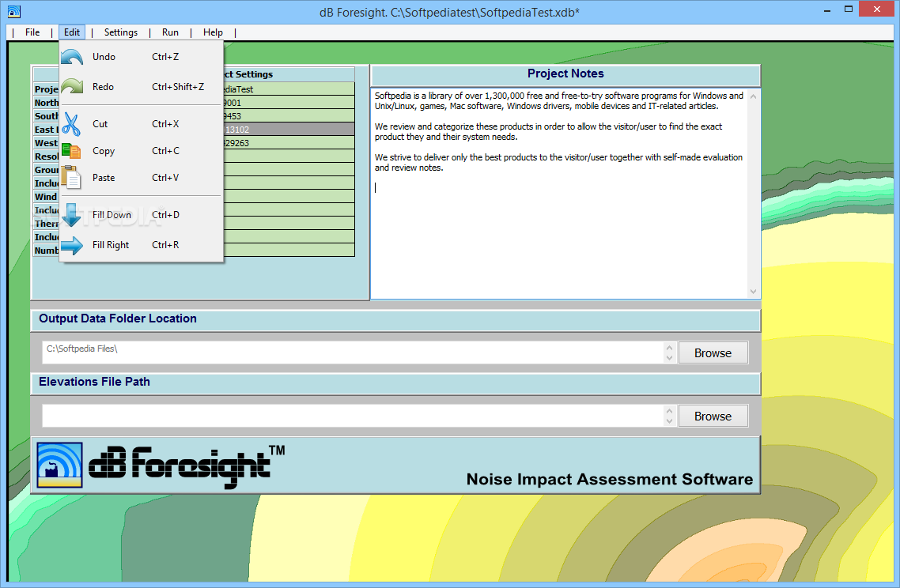The width and height of the screenshot is (900, 588).
Task: Click up stepper of Elevations File Path field
Action: 669,410
